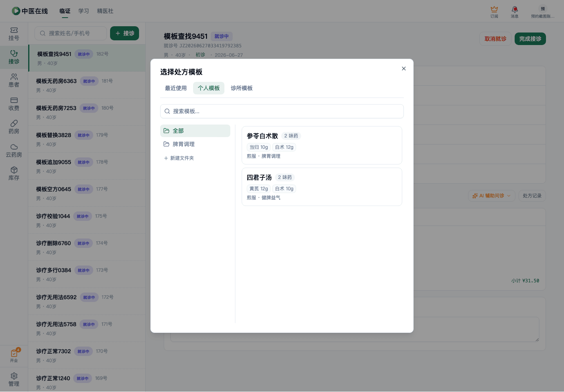Click 新建文件夹 to add folder
The image size is (564, 392).
(x=179, y=158)
